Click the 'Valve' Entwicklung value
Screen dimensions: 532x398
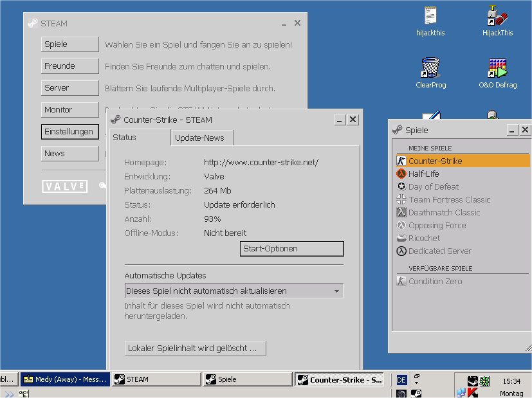214,177
